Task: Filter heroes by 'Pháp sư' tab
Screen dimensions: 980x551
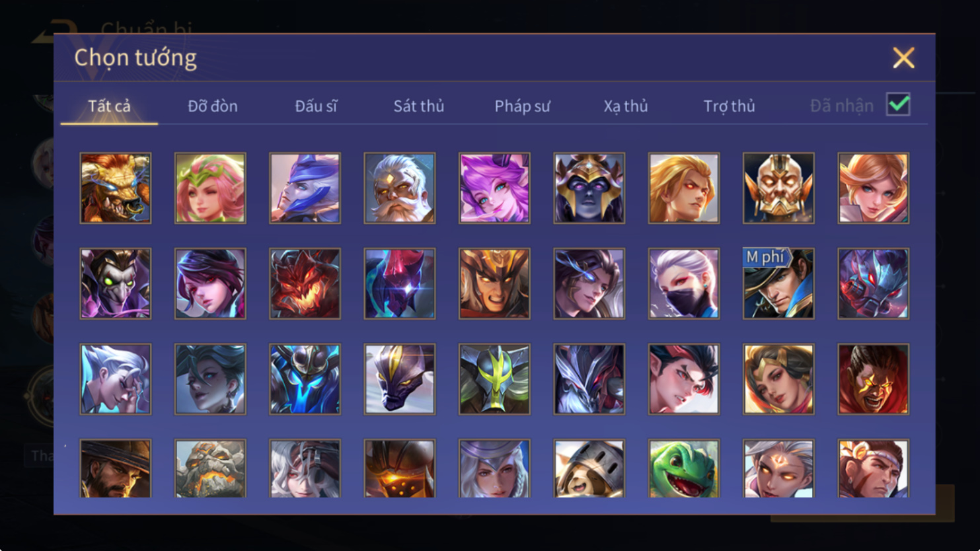Action: [x=522, y=106]
